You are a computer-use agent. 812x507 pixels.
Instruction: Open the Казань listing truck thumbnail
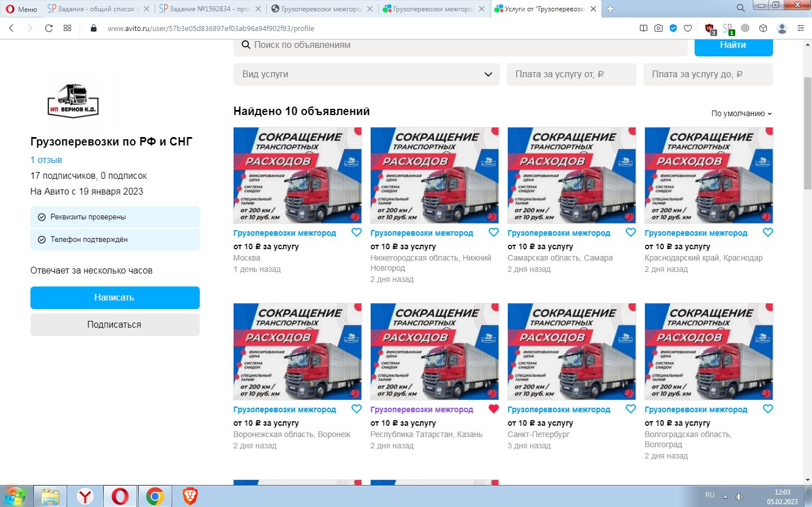[x=434, y=351]
